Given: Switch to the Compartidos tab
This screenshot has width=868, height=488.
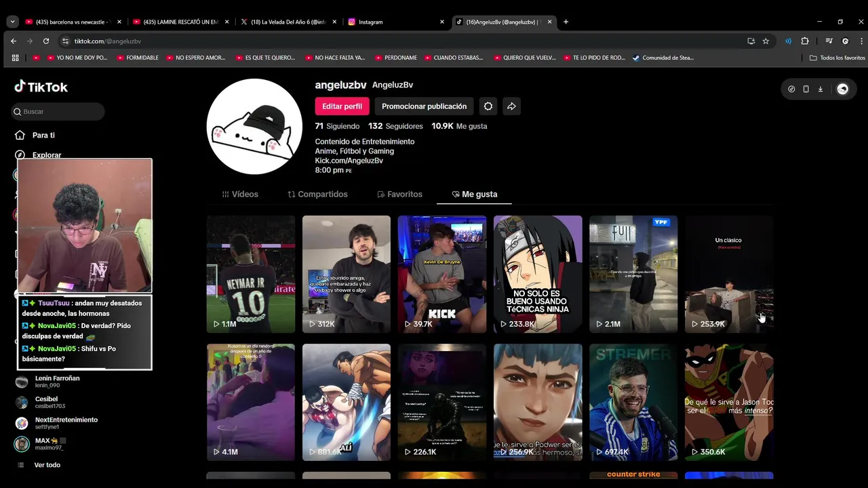Looking at the screenshot, I should (x=317, y=194).
